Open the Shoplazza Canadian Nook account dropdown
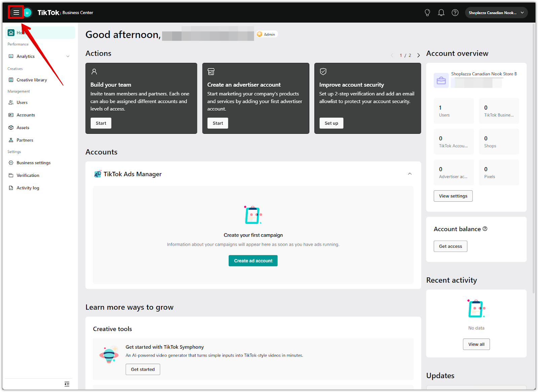The image size is (538, 392). pyautogui.click(x=496, y=13)
